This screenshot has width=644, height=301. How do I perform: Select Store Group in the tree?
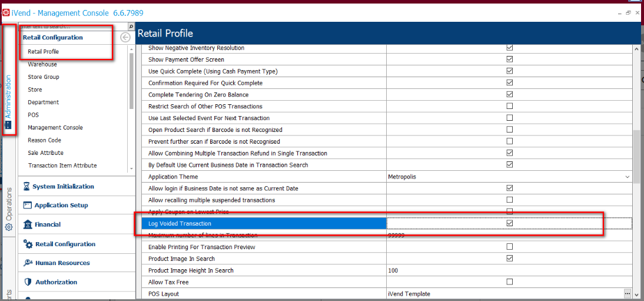[x=44, y=77]
